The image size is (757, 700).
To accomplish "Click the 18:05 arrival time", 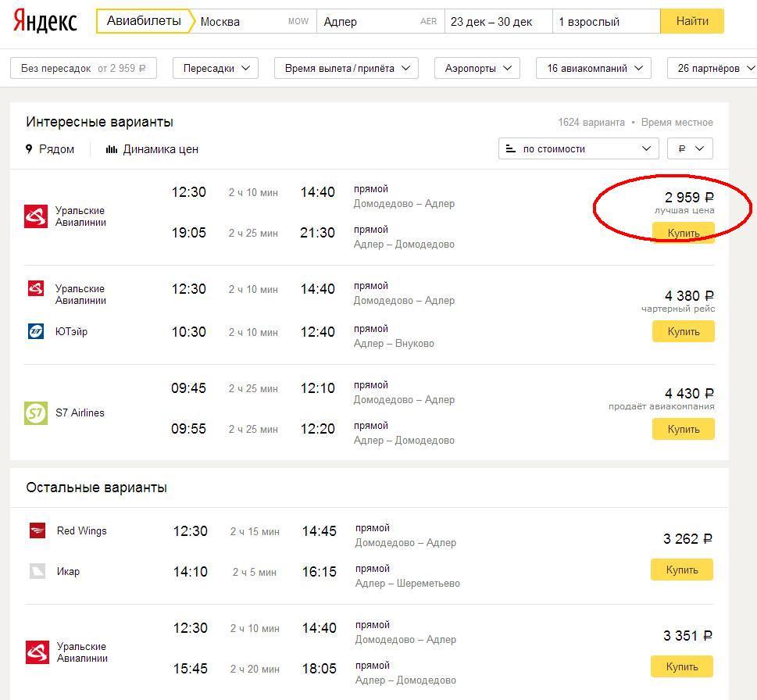I will pos(319,669).
